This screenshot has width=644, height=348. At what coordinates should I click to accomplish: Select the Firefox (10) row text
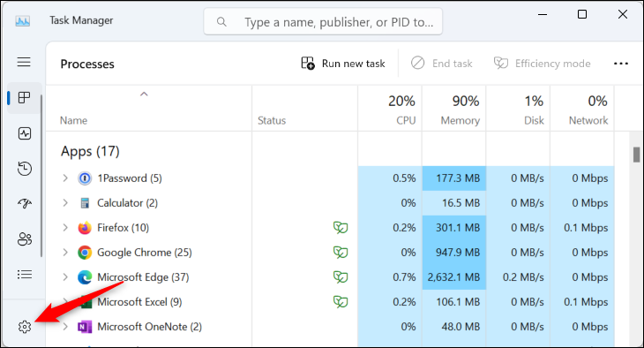pyautogui.click(x=123, y=228)
